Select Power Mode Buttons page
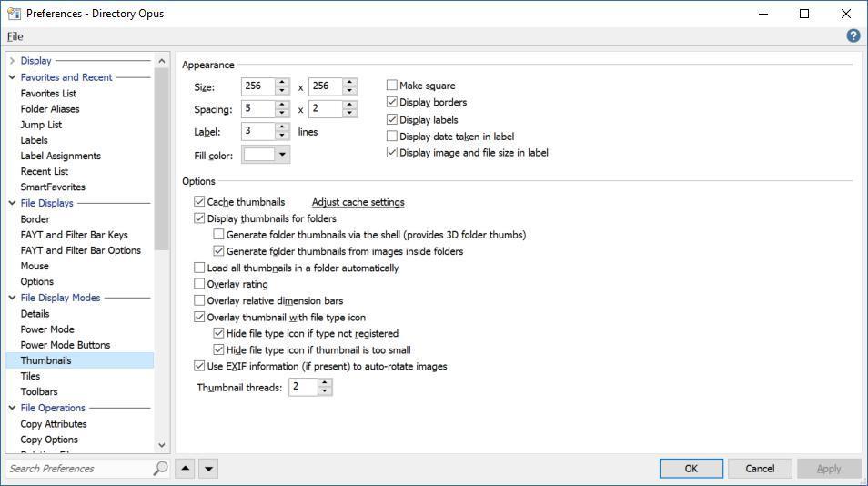The image size is (868, 486). tap(65, 344)
